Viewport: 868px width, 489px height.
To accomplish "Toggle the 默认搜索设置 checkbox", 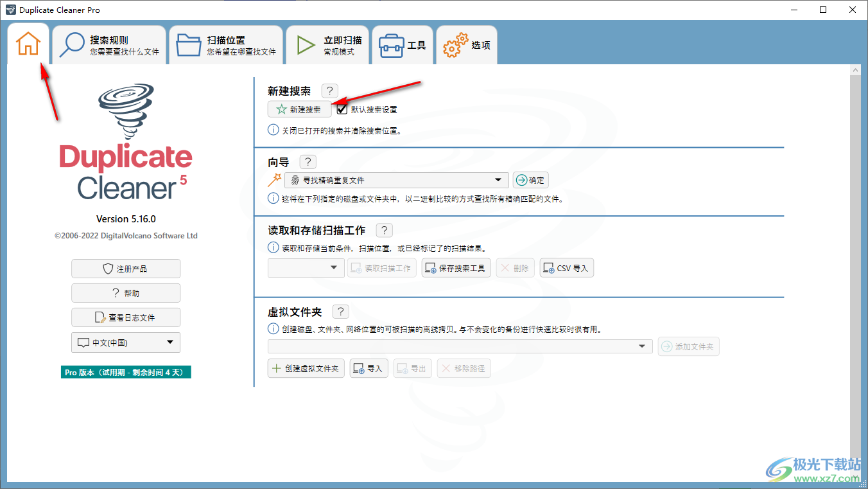I will tap(342, 109).
